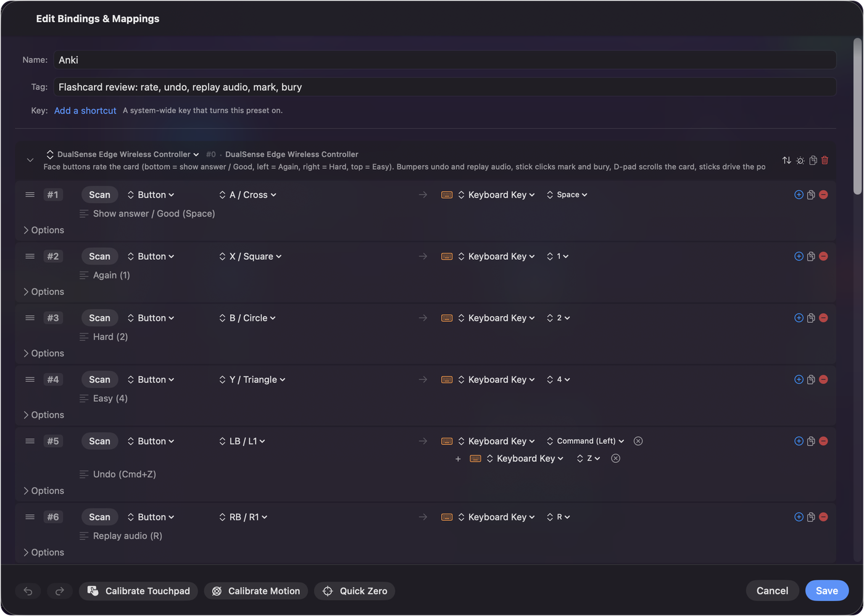
Task: Grab the reorder handle of binding #4
Action: tap(30, 380)
